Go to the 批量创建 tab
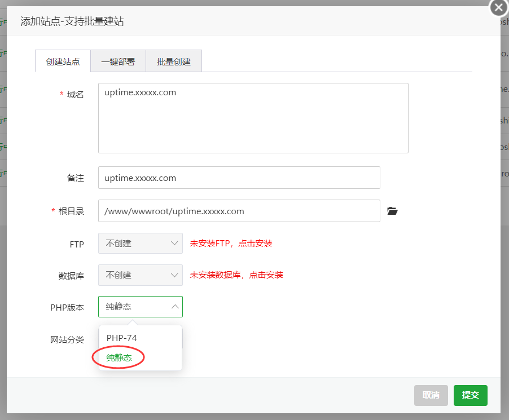The height and width of the screenshot is (420, 509). click(174, 61)
